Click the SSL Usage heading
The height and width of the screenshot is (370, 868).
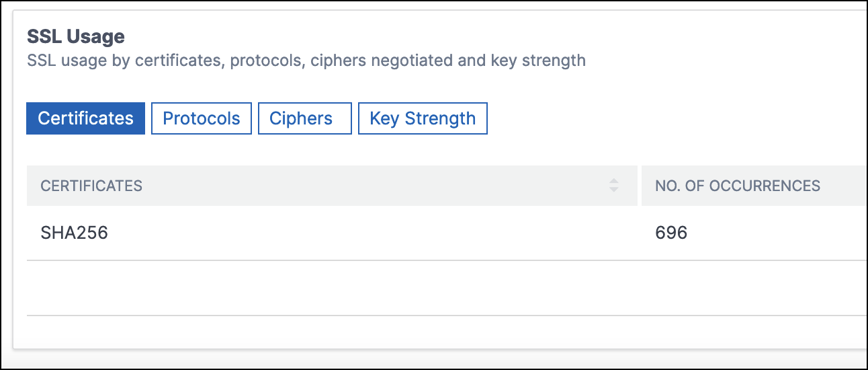[76, 36]
